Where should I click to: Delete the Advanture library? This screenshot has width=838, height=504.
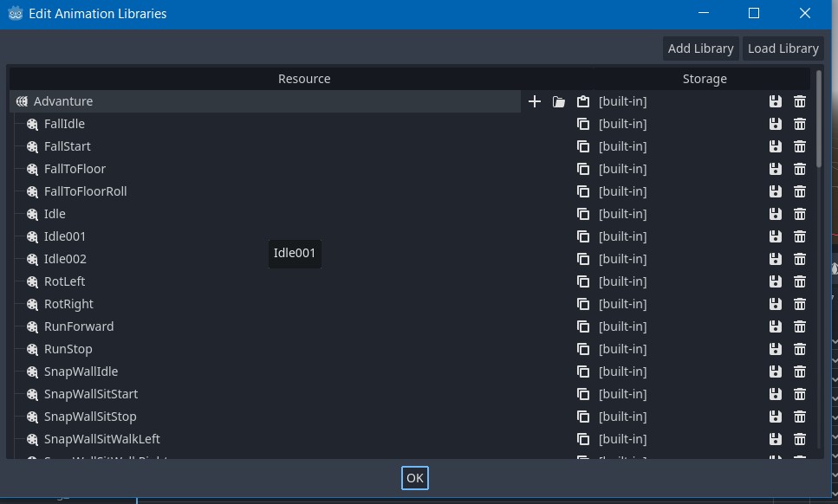tap(799, 101)
